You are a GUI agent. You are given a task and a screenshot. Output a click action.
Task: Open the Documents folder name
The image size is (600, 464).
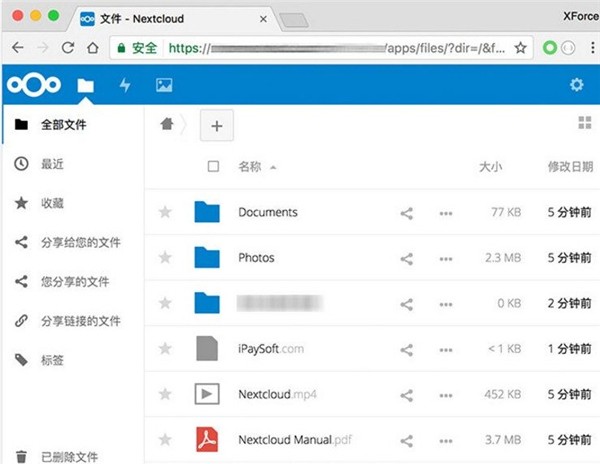tap(268, 212)
